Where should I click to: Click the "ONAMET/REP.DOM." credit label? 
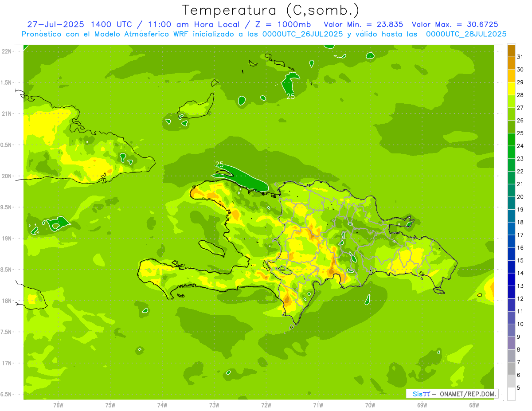468,394
